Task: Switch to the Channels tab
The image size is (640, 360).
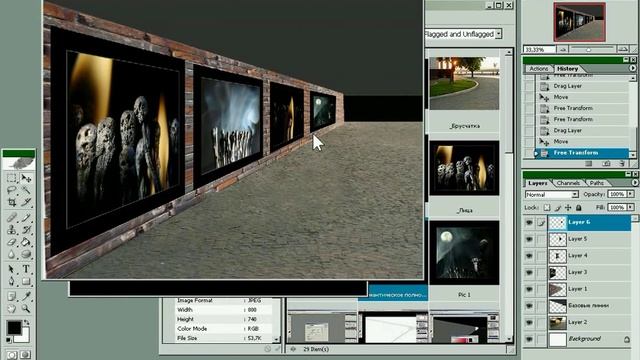Action: tap(568, 183)
